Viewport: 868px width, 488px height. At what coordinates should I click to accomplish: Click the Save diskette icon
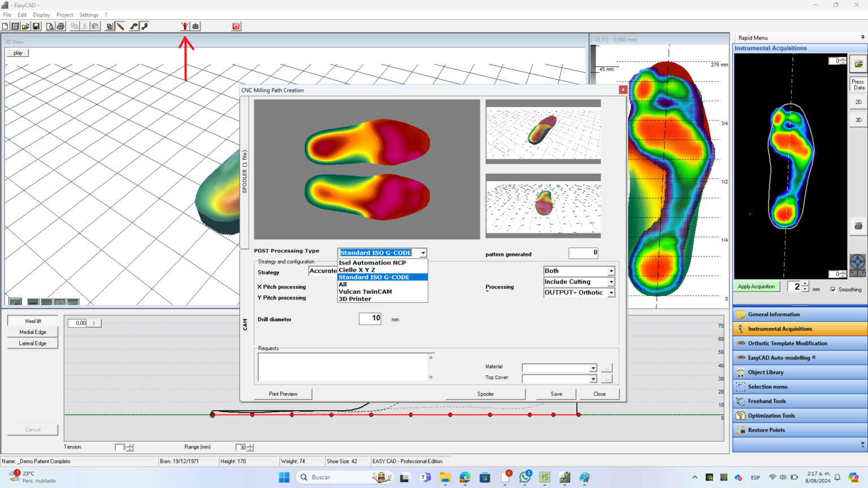(37, 26)
